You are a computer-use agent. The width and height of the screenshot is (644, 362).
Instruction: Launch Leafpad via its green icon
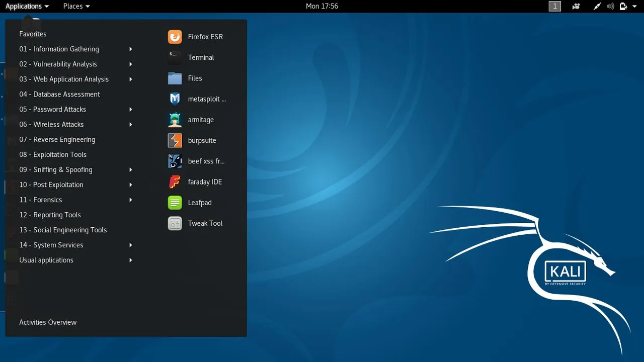(x=175, y=203)
